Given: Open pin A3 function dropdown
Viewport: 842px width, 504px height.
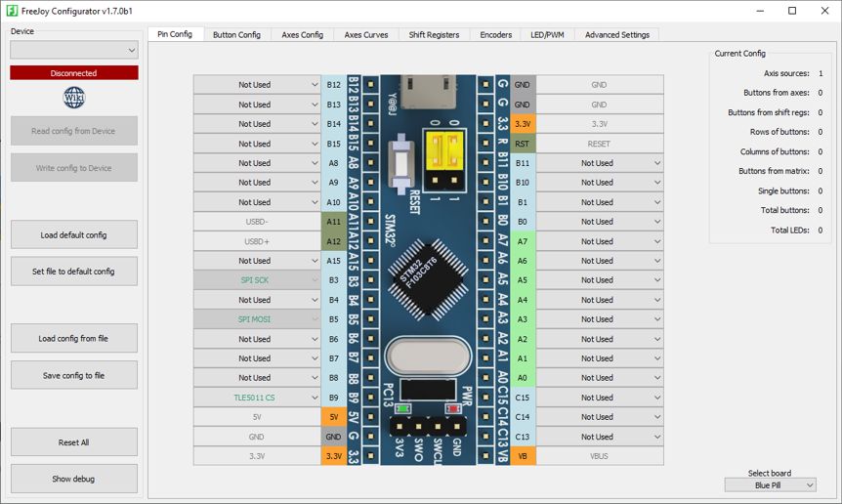Looking at the screenshot, I should 600,319.
